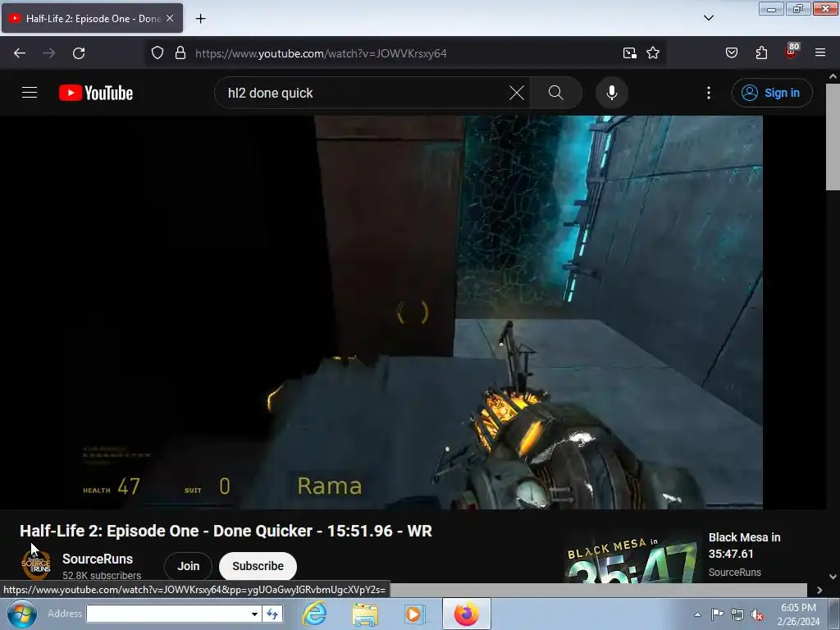
Task: View site security via padlock icon
Action: point(180,53)
